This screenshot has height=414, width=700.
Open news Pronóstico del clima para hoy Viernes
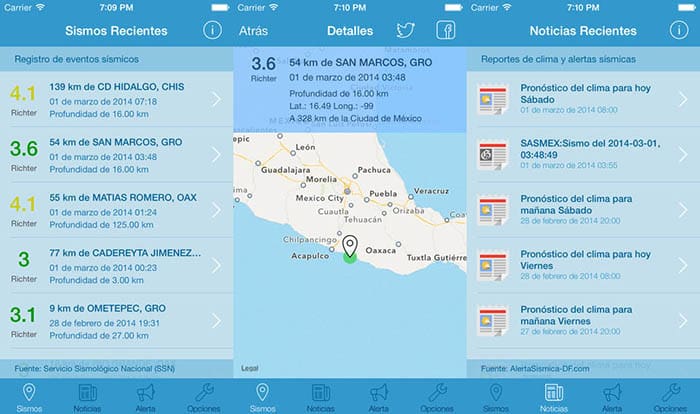click(583, 265)
